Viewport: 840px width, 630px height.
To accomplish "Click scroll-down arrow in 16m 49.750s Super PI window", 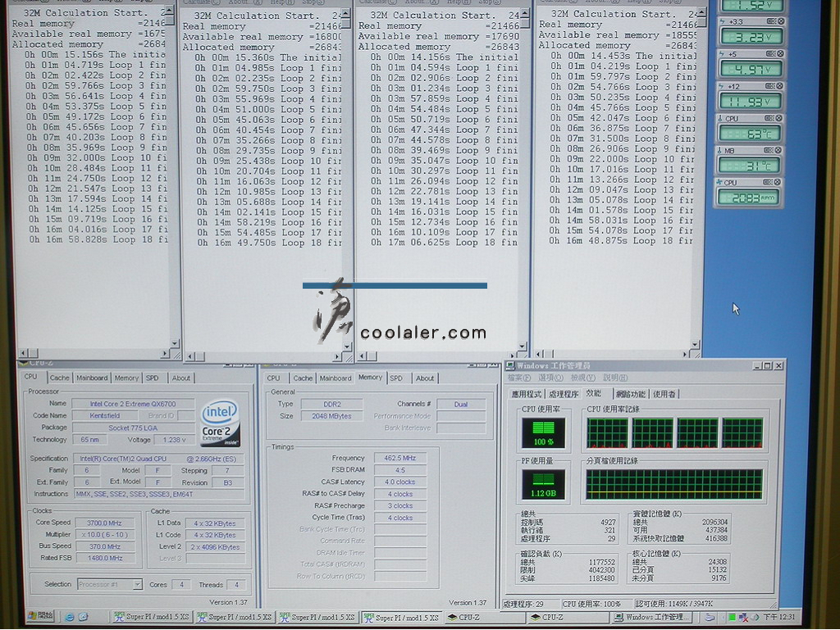I will click(x=347, y=347).
